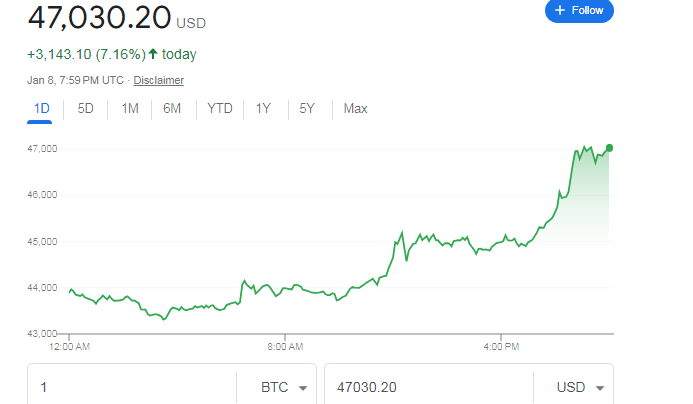Click the green dot at chart end

click(609, 148)
